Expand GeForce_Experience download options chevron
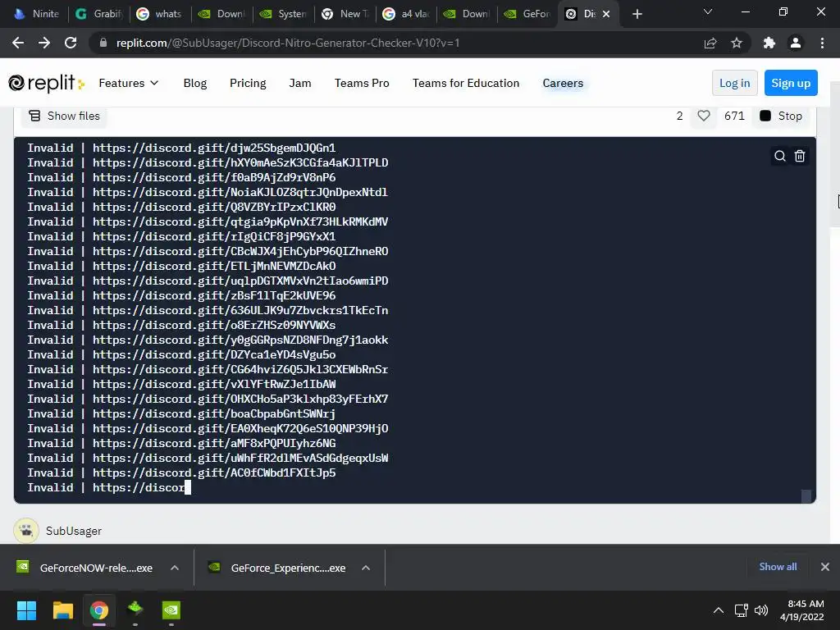This screenshot has height=630, width=840. [366, 568]
